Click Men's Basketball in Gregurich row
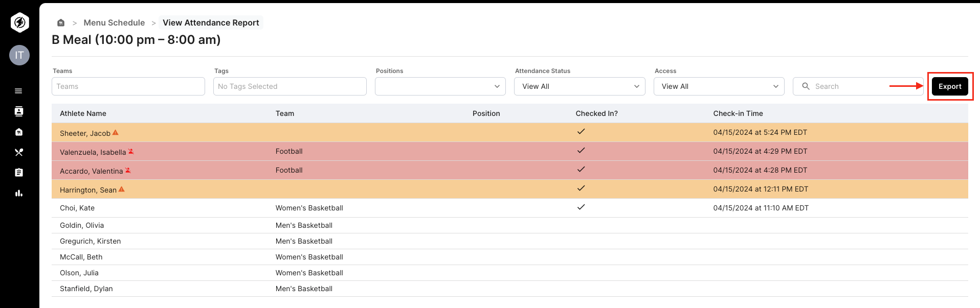This screenshot has width=980, height=308. coord(304,241)
